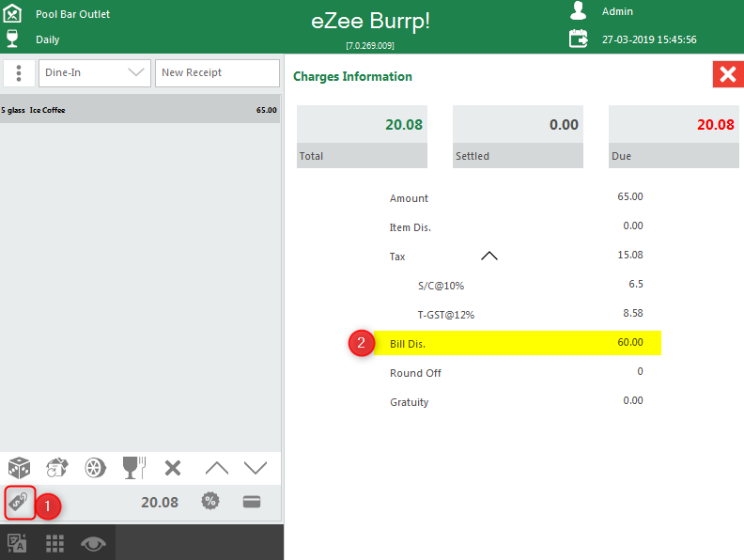
Task: Open the grid menu icon
Action: coord(54,543)
